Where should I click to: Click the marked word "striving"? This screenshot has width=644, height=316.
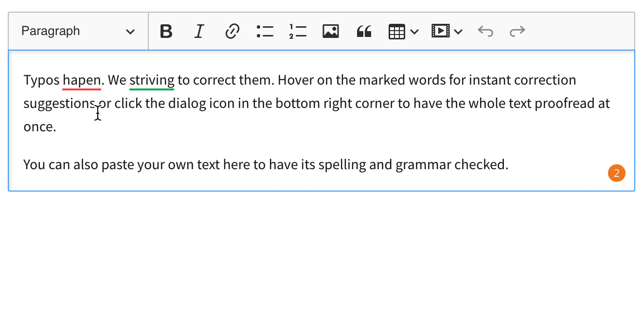[152, 80]
